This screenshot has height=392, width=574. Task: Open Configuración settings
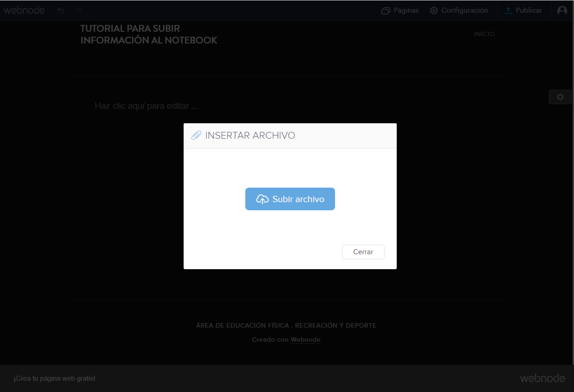pos(459,10)
